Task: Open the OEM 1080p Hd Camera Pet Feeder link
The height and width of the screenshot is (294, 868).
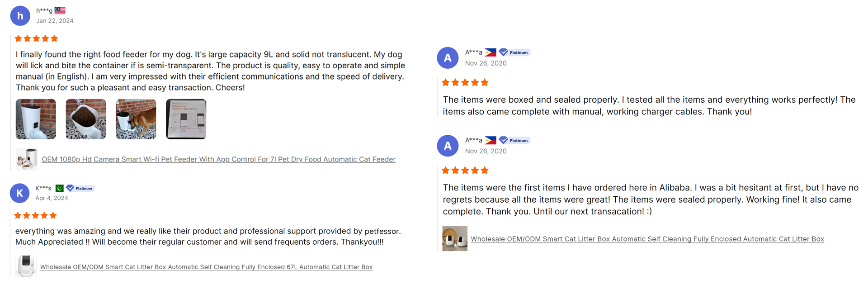Action: tap(219, 159)
